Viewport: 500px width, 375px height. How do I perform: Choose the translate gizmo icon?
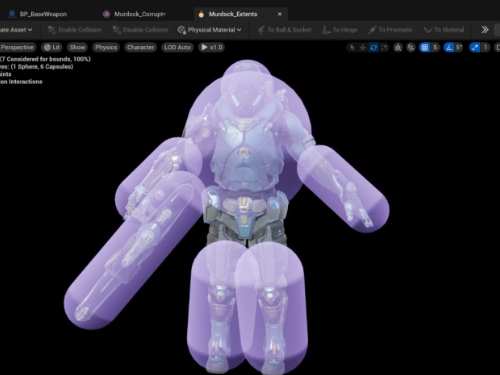(x=363, y=48)
